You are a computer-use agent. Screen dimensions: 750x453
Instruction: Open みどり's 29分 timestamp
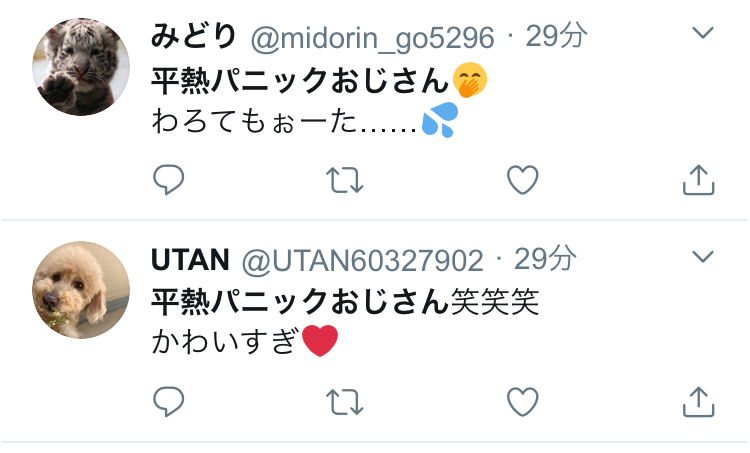tap(556, 36)
